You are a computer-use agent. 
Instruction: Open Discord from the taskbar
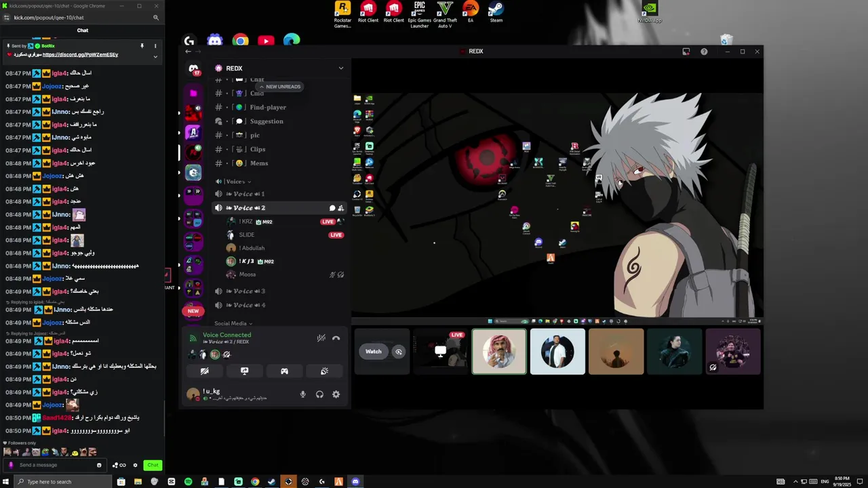[355, 482]
